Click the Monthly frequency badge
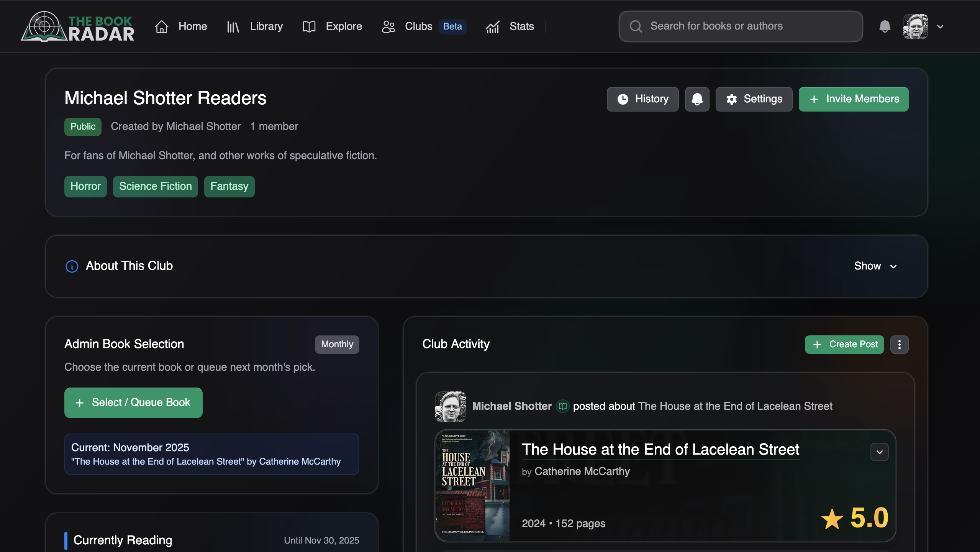 coord(337,344)
